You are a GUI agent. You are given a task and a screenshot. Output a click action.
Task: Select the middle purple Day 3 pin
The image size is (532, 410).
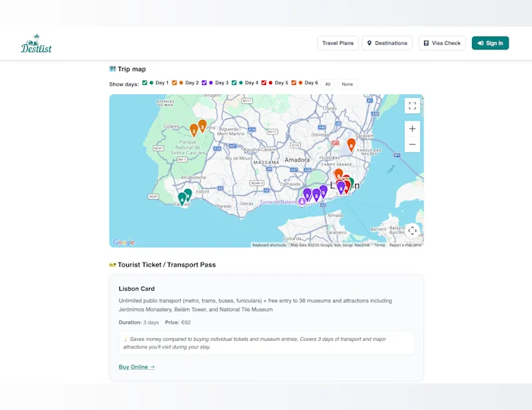pyautogui.click(x=316, y=195)
